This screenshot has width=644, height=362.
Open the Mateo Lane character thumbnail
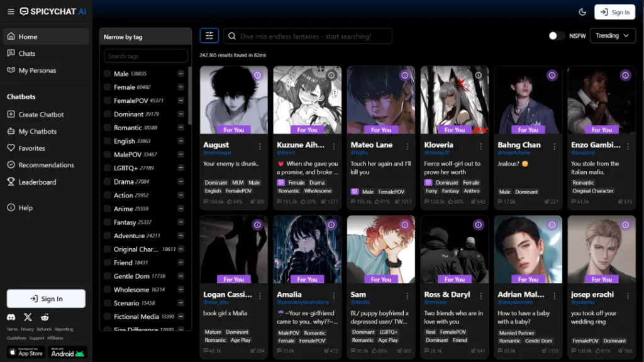point(380,100)
